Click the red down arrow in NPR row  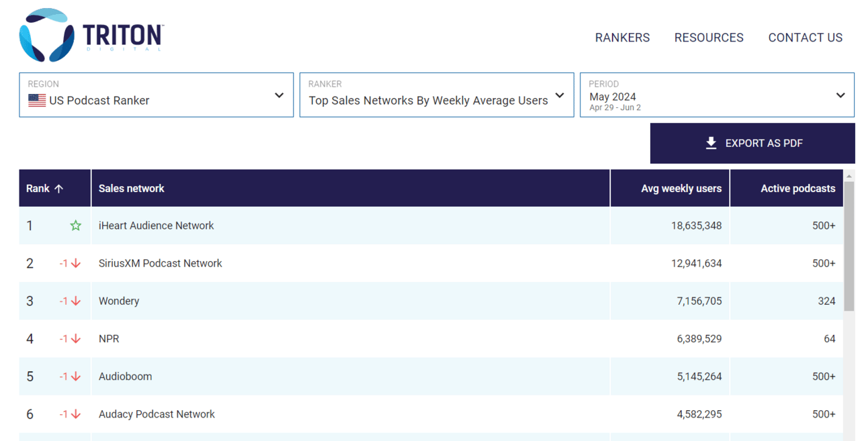click(76, 339)
